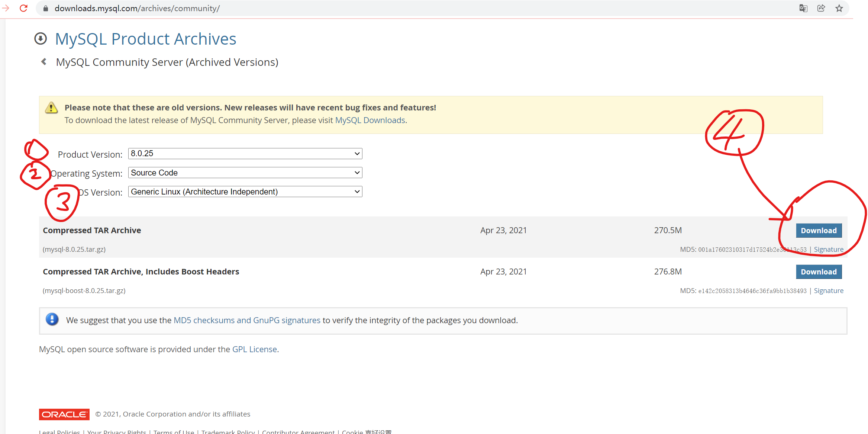Open MD5 checksums and GnuPG signatures link
868x434 pixels.
[247, 320]
